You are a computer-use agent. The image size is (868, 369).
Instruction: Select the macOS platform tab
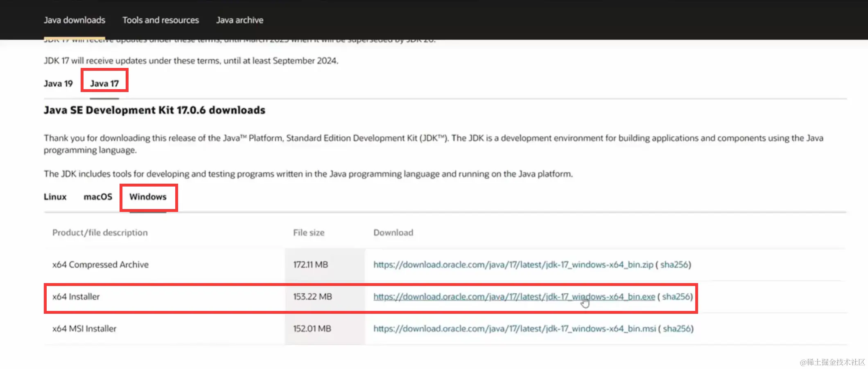pyautogui.click(x=98, y=197)
